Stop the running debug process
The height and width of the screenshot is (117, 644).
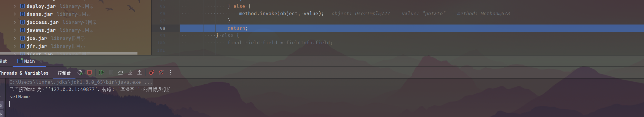89,72
